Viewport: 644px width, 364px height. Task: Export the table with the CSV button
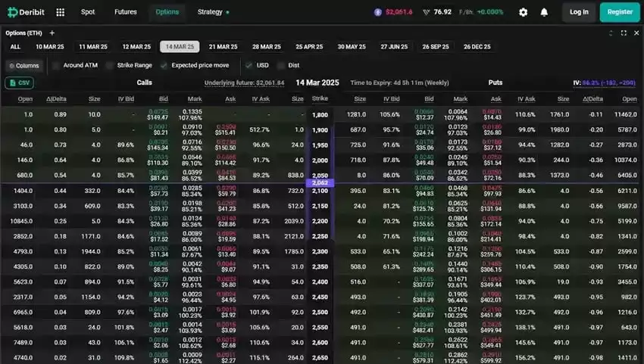click(x=19, y=82)
